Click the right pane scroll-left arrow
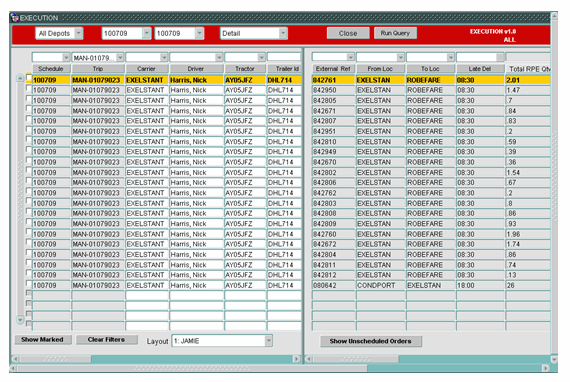The height and width of the screenshot is (382, 570). coord(309,359)
